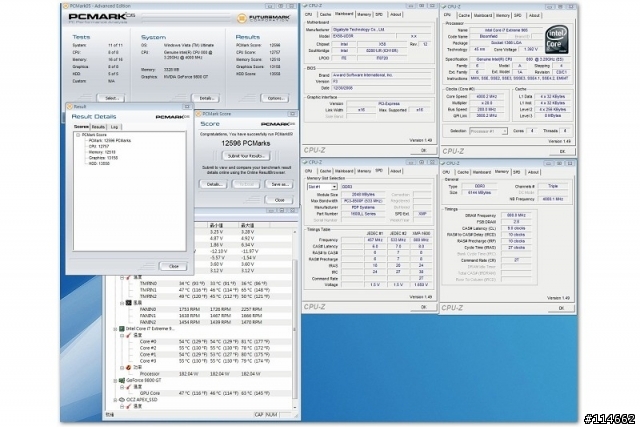640x427 pixels.
Task: Click the Select... button under Tests
Action: [x=111, y=98]
